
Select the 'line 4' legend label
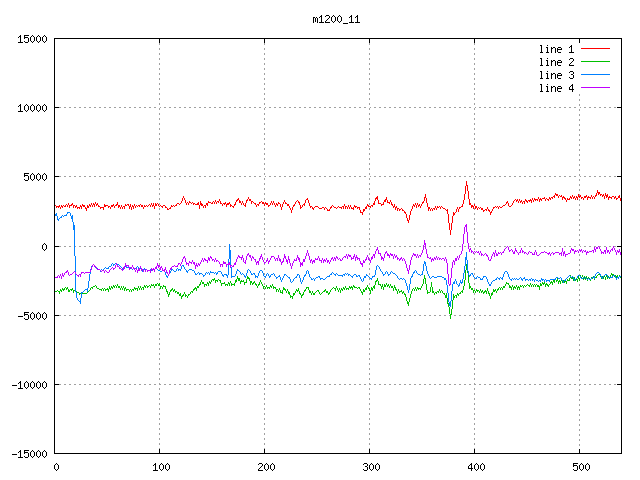point(556,88)
